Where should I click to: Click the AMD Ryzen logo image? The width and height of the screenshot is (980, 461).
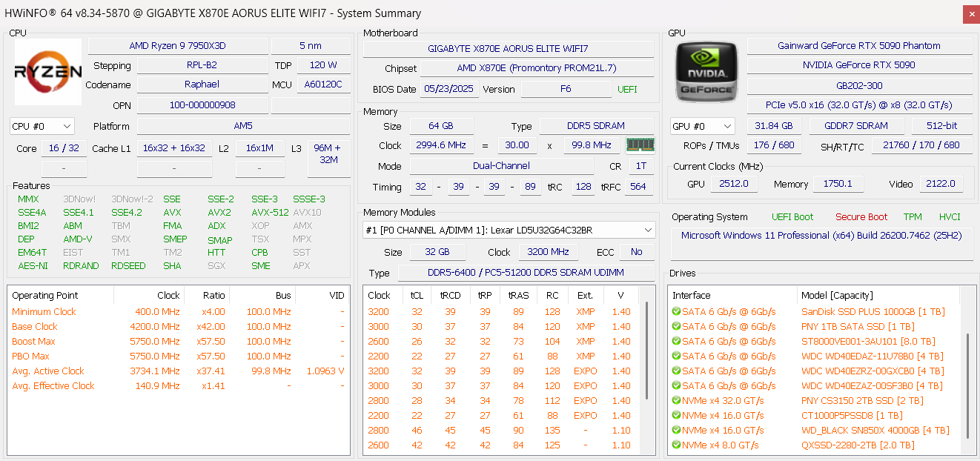[47, 72]
